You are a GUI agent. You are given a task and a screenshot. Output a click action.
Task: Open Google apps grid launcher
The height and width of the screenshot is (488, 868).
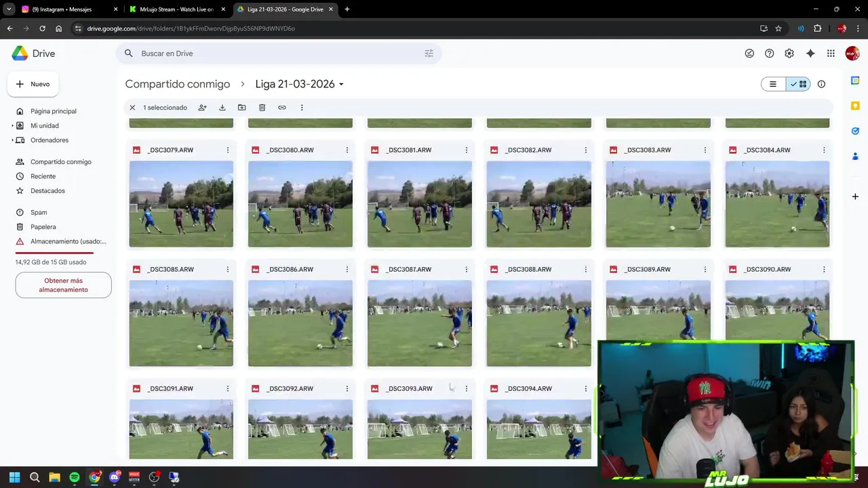point(831,54)
